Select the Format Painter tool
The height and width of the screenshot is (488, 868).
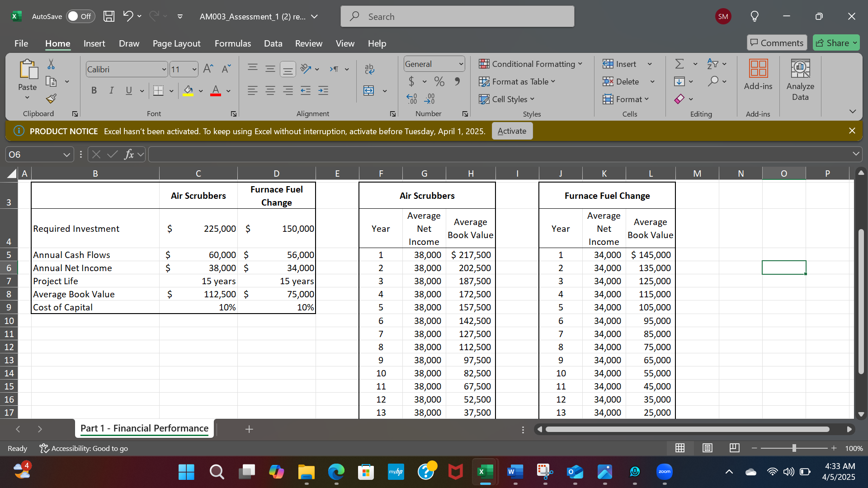tap(51, 99)
